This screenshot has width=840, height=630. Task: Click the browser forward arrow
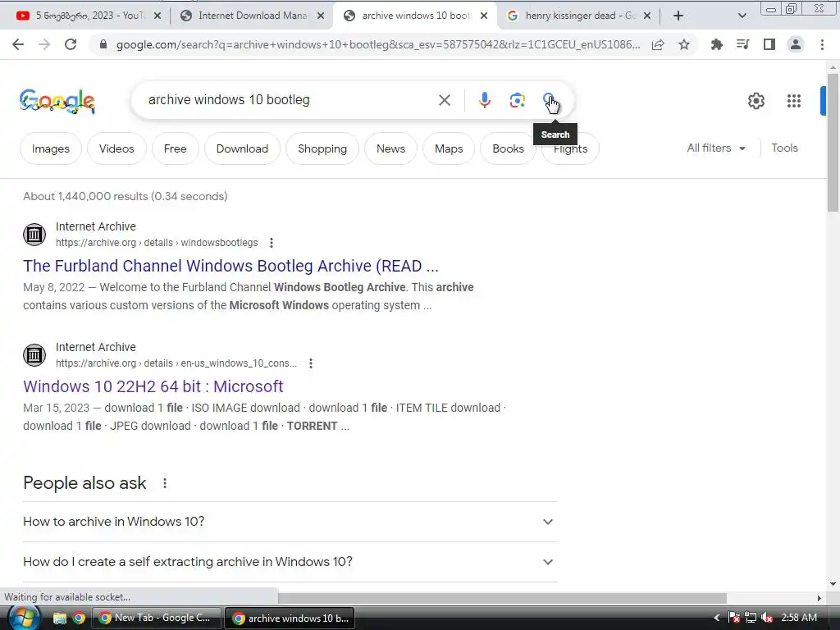(x=44, y=44)
